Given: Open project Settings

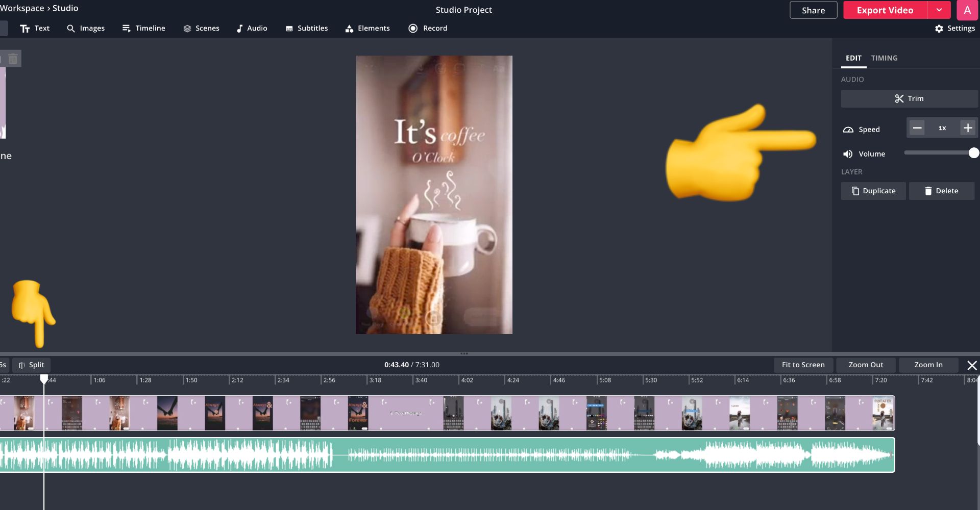Looking at the screenshot, I should (954, 29).
